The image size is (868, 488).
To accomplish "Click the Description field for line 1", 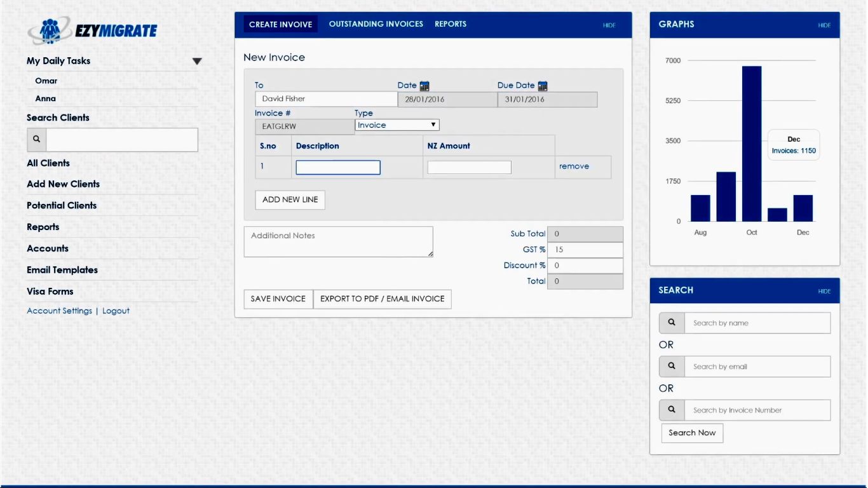I will point(338,167).
